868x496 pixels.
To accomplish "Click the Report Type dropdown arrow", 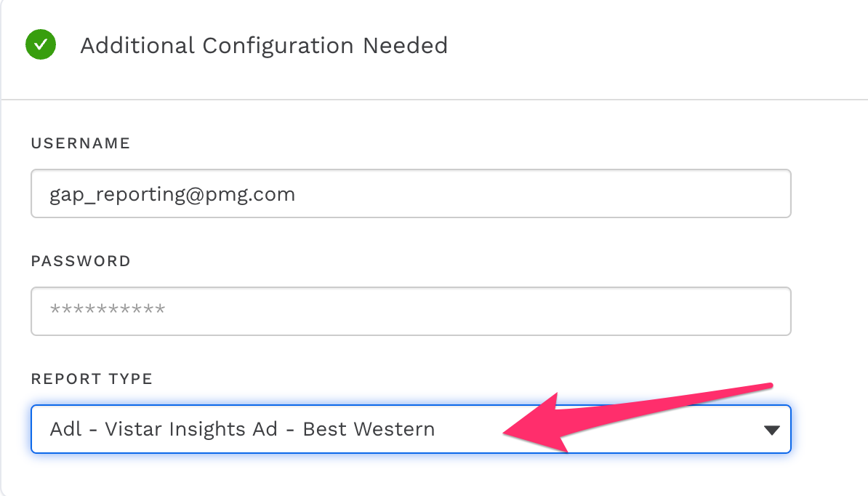I will 771,430.
